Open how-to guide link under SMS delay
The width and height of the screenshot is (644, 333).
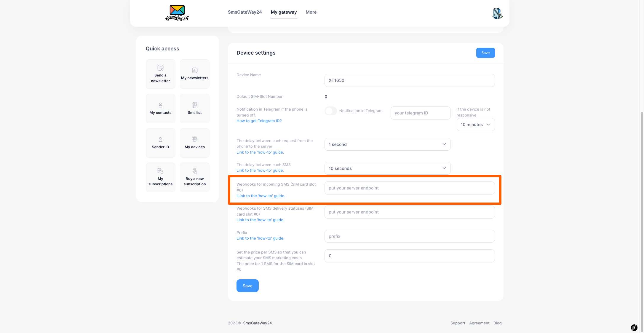tap(260, 171)
